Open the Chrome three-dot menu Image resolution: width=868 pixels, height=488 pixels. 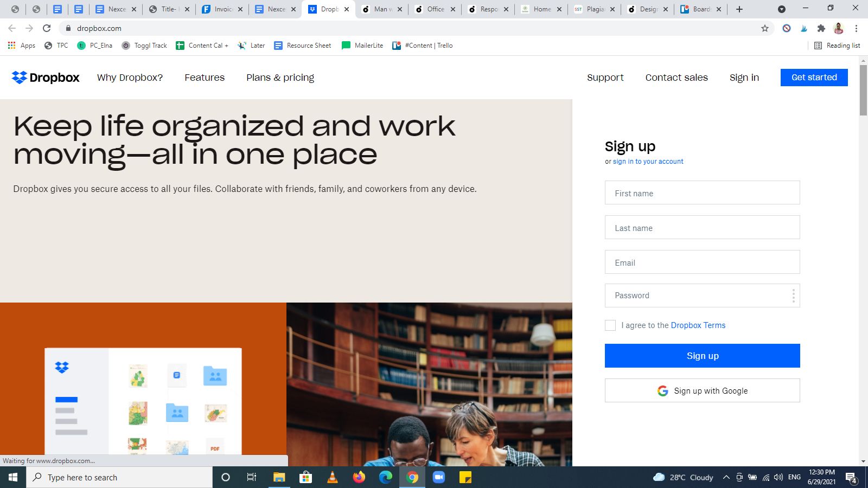pyautogui.click(x=857, y=28)
